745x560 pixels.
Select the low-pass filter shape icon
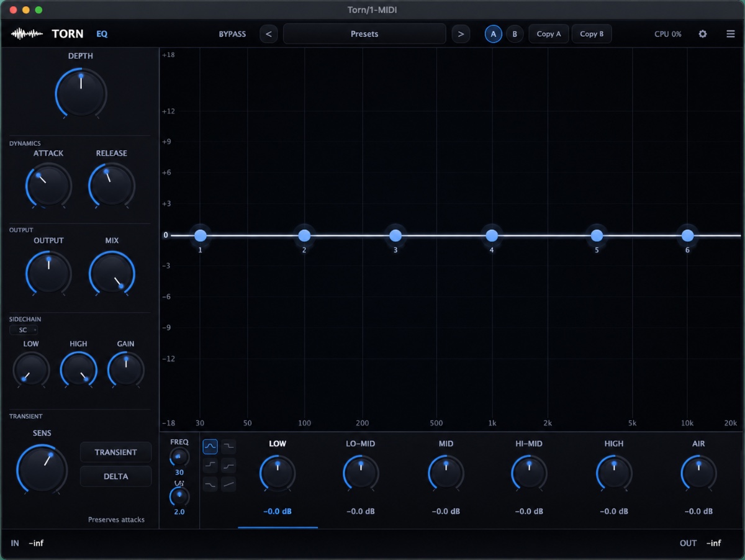[228, 446]
